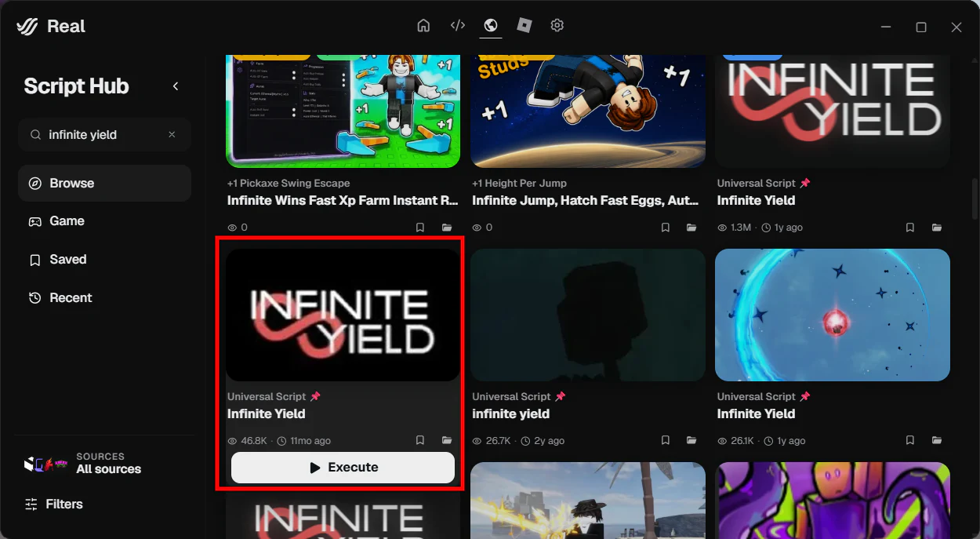Image resolution: width=980 pixels, height=539 pixels.
Task: Open the 46.8K views Infinite Yield logo thumbnail
Action: pos(343,315)
